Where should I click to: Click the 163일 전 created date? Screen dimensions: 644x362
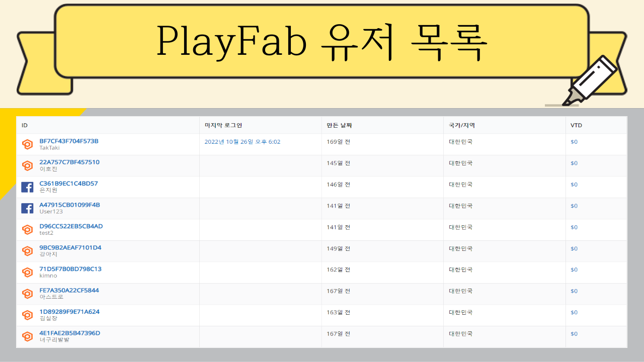(339, 312)
